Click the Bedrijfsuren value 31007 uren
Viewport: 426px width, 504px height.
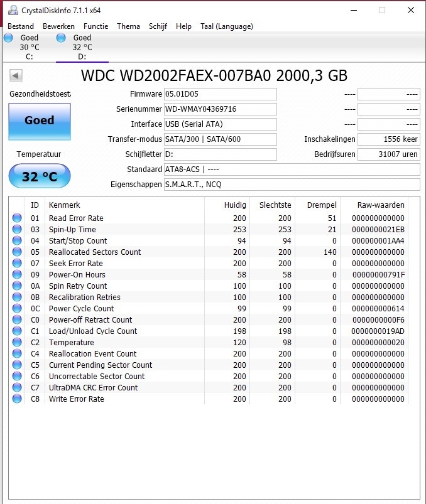[x=389, y=154]
